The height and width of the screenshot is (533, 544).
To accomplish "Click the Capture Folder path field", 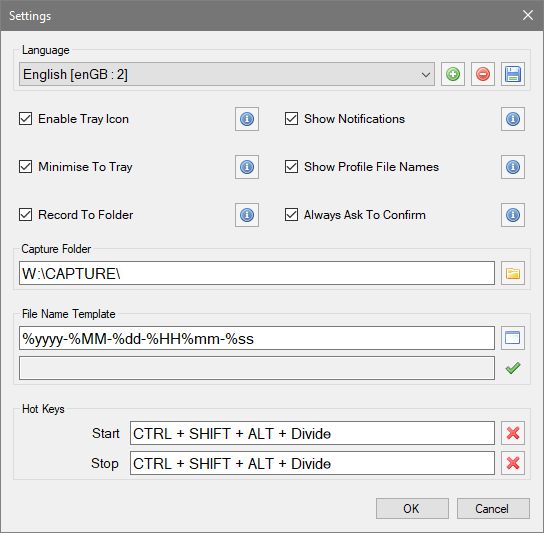I will click(257, 273).
